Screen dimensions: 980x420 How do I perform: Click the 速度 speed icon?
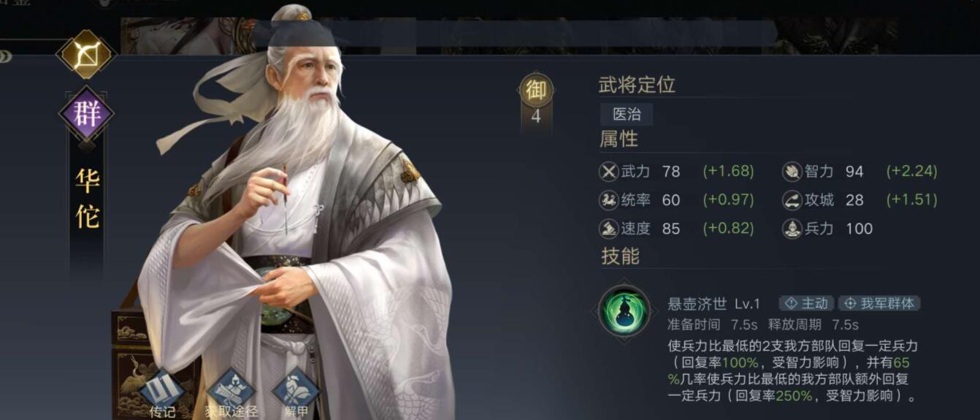608,229
